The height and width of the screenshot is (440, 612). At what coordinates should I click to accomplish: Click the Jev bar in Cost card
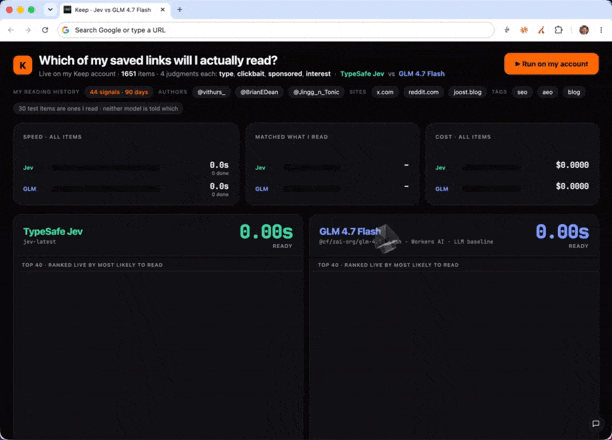pyautogui.click(x=491, y=168)
